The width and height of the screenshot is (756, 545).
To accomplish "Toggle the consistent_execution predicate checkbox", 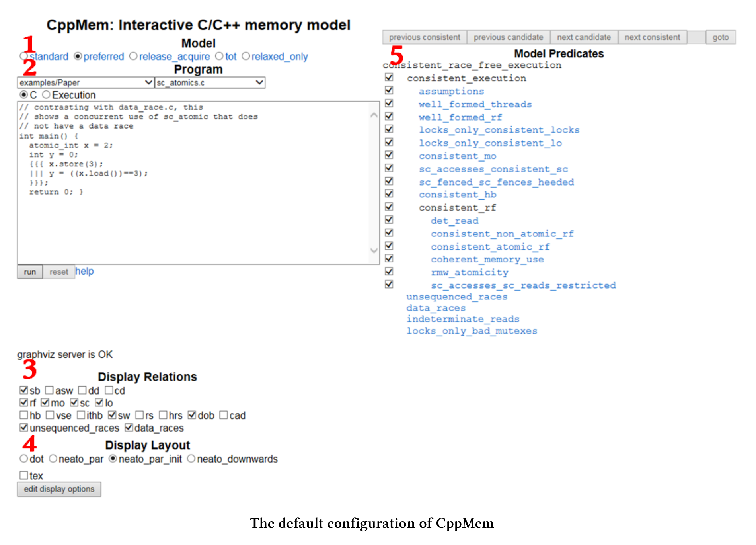I will coord(389,77).
